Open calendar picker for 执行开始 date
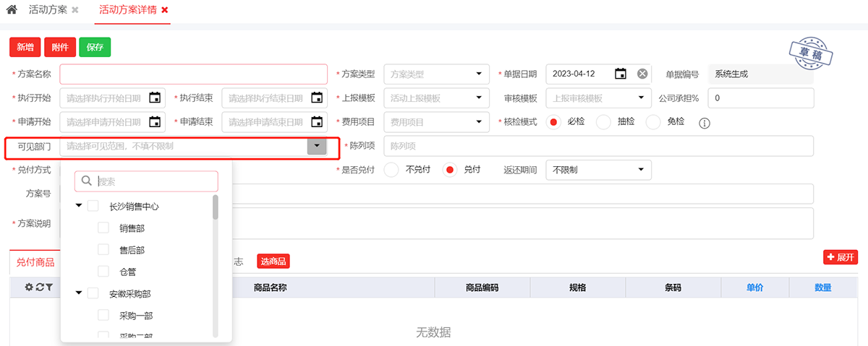Image resolution: width=868 pixels, height=346 pixels. (x=155, y=98)
